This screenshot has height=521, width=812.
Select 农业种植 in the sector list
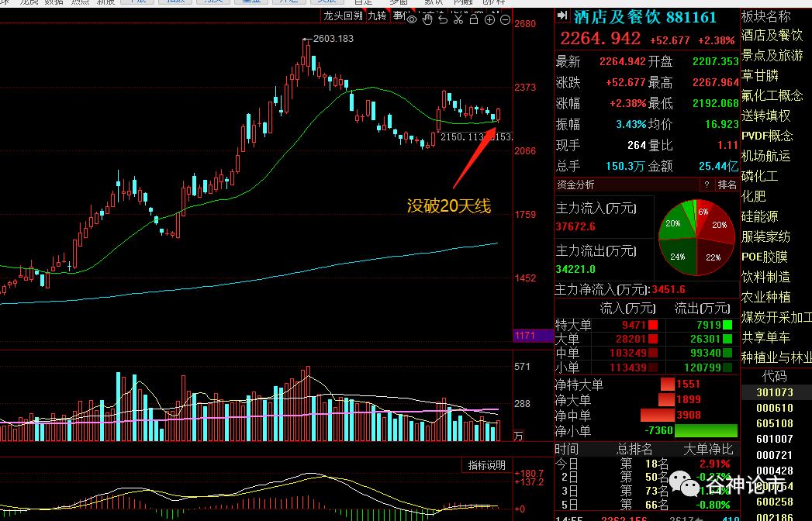click(766, 297)
